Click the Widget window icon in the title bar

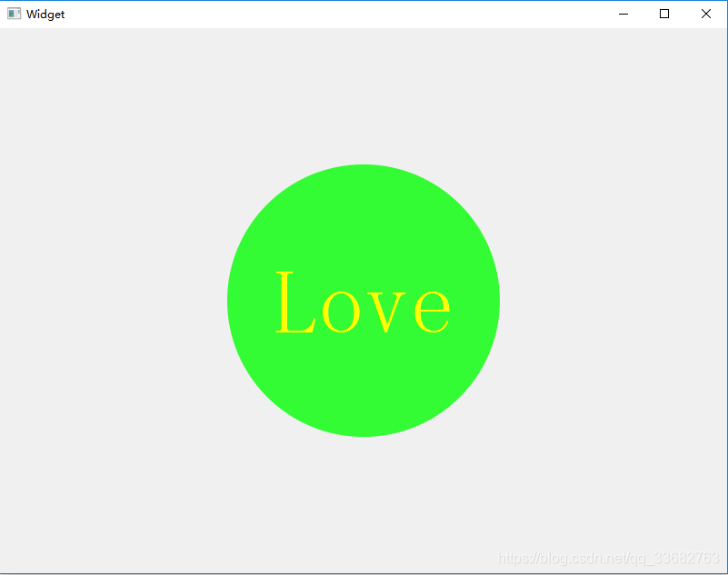coord(14,14)
